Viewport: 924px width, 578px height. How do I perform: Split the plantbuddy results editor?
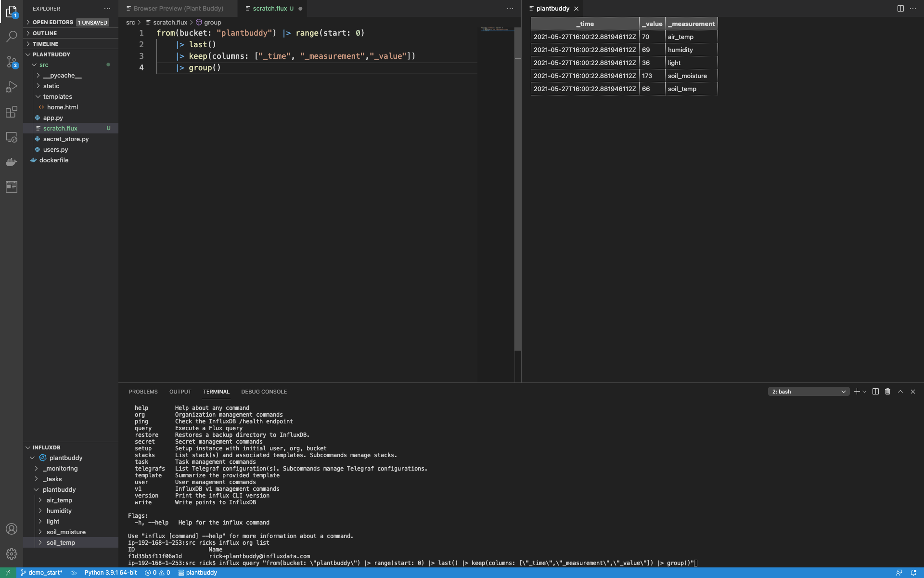pyautogui.click(x=900, y=9)
